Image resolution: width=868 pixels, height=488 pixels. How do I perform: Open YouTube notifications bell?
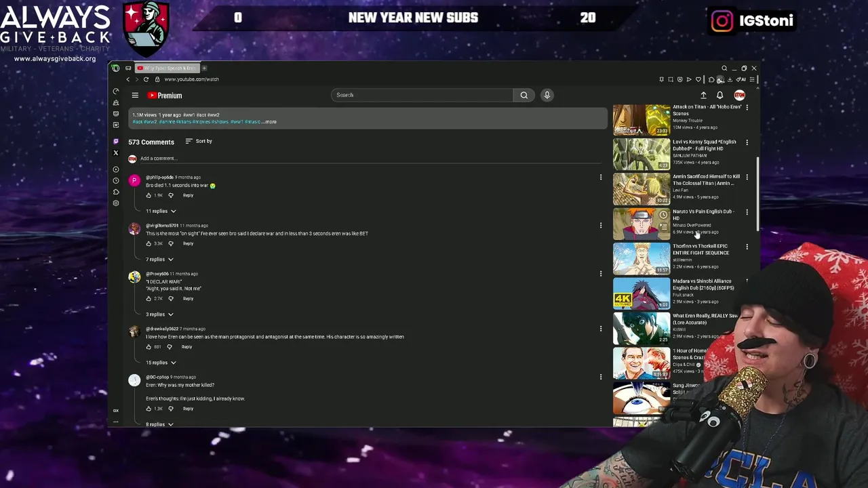(719, 96)
